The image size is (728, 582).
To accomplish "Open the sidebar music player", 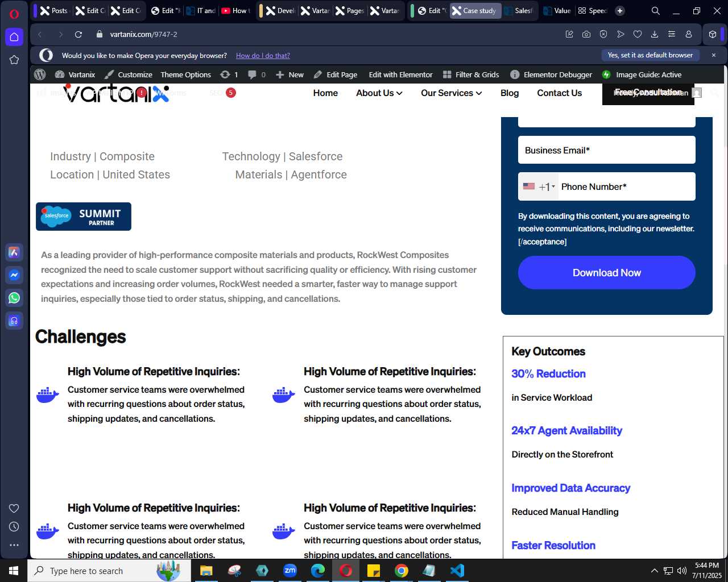I will click(14, 321).
